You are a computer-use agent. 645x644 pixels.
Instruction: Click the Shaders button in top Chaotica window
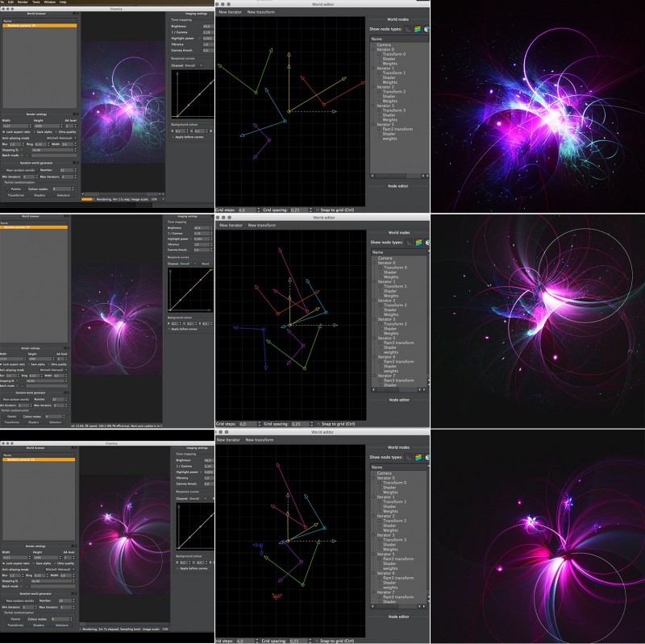(40, 195)
